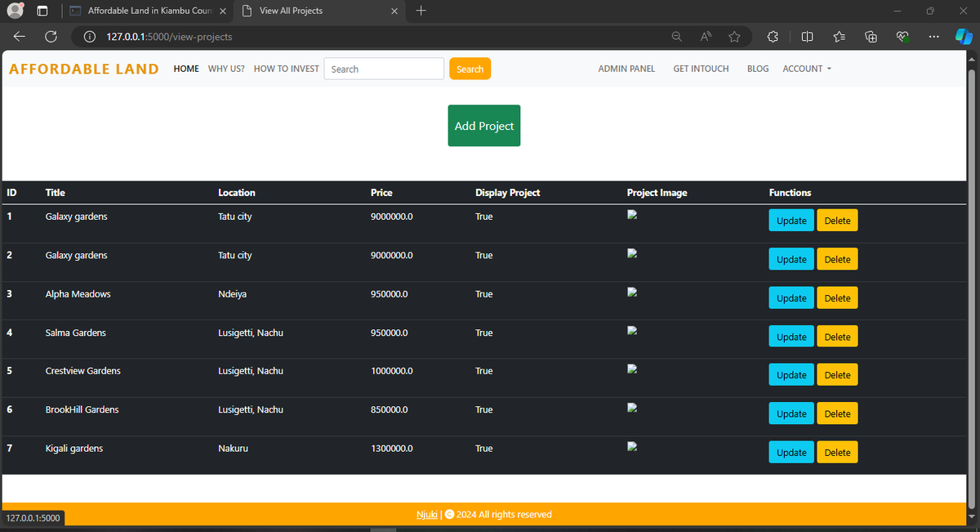Image resolution: width=980 pixels, height=532 pixels.
Task: Click the browser back arrow
Action: tap(20, 37)
